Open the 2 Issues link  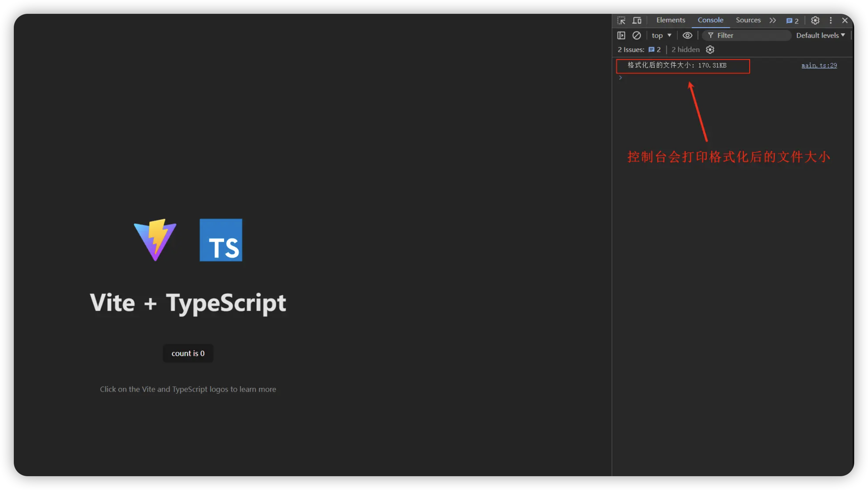(639, 50)
